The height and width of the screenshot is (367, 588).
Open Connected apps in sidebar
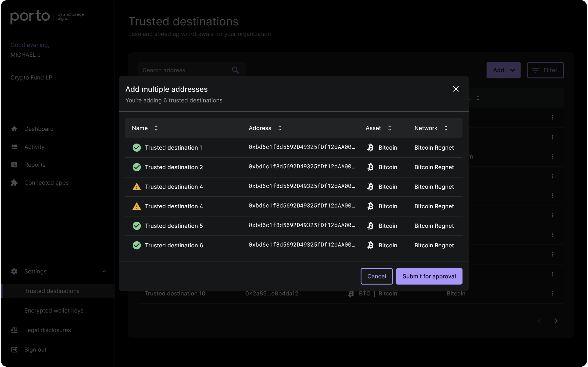coord(46,183)
